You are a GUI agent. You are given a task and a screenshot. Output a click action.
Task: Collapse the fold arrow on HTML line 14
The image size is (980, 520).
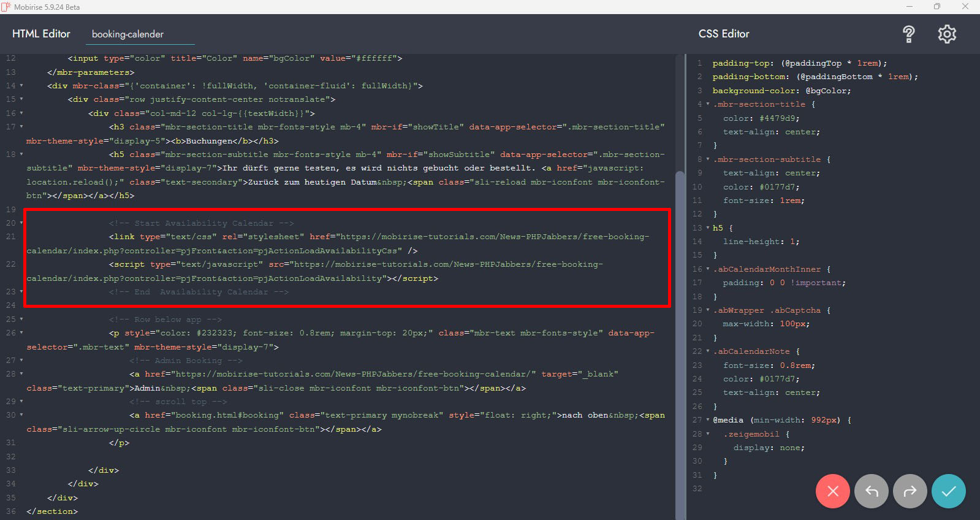click(x=21, y=86)
